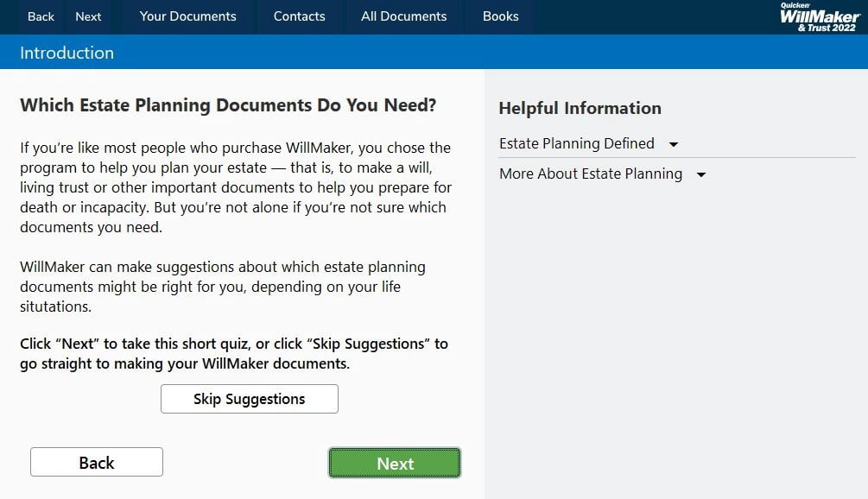Click the Which Estate Planning Documents heading
This screenshot has width=868, height=499.
coord(228,105)
